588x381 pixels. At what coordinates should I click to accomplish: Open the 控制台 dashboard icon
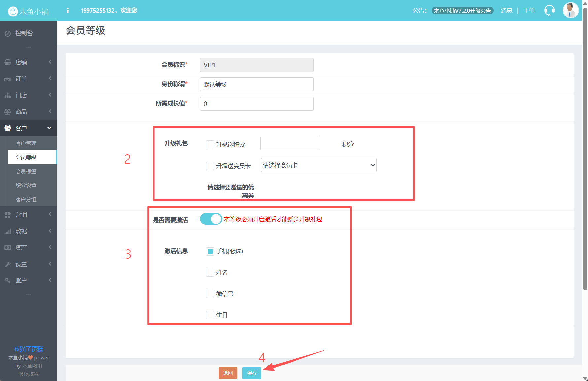[x=8, y=33]
